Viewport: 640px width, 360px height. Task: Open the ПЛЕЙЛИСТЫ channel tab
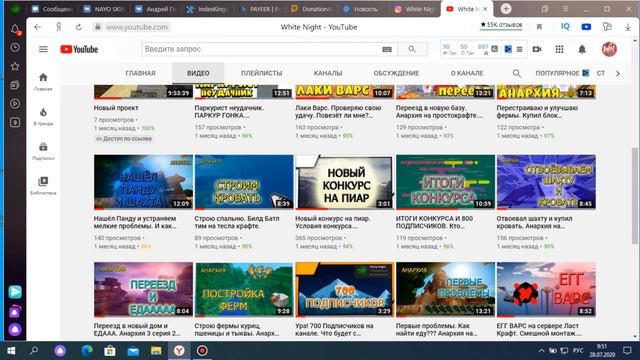click(x=261, y=73)
